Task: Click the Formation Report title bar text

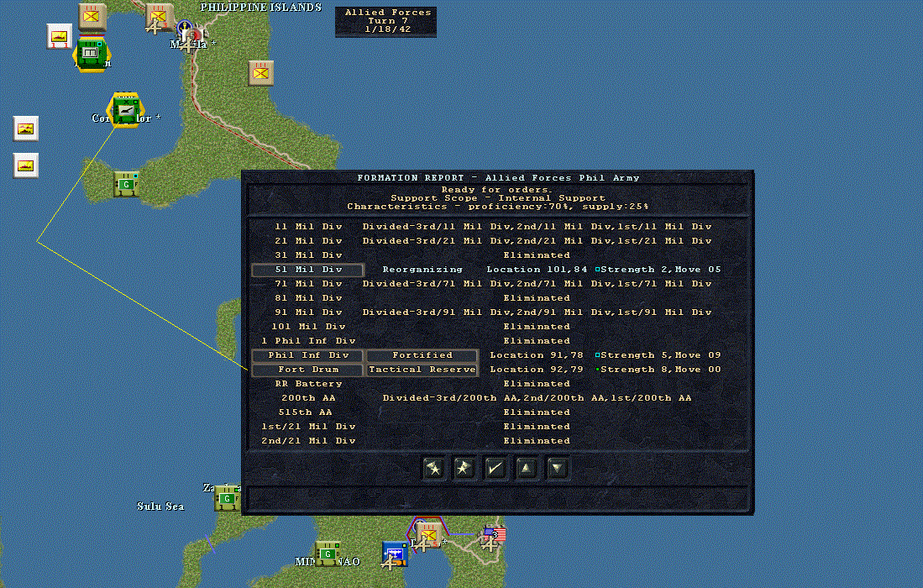Action: click(498, 178)
